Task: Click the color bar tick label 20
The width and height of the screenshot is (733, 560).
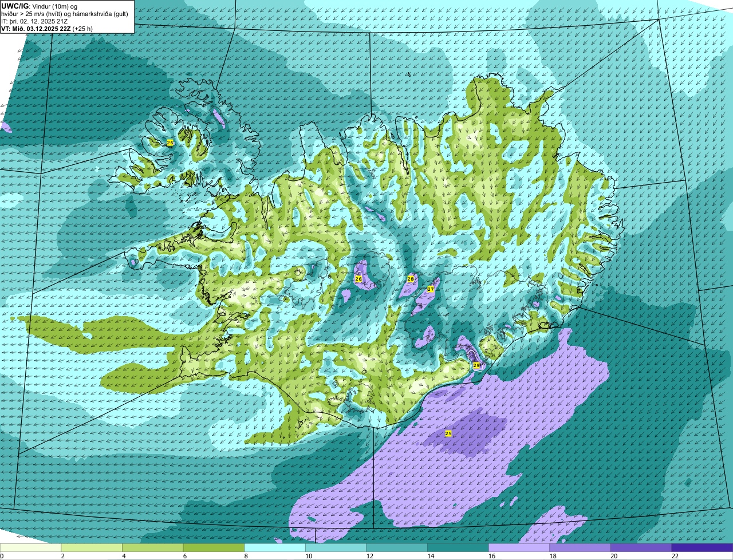Action: (x=614, y=556)
